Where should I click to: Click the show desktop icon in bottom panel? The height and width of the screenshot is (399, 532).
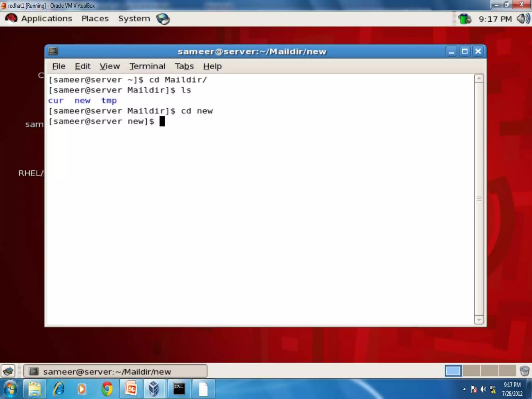coord(8,371)
